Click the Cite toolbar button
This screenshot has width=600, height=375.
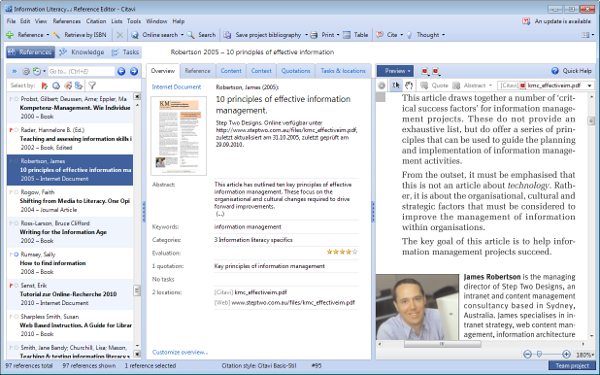(x=388, y=35)
